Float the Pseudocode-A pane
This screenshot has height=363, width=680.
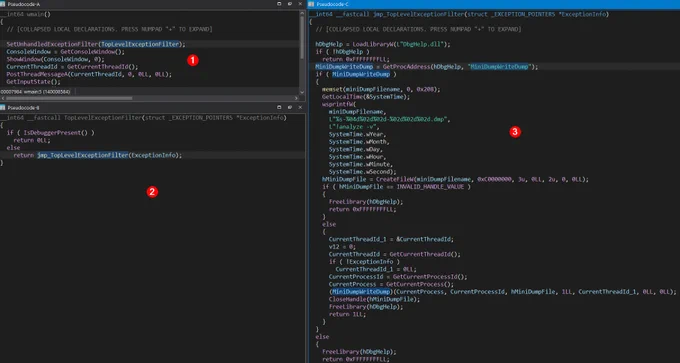point(290,4)
